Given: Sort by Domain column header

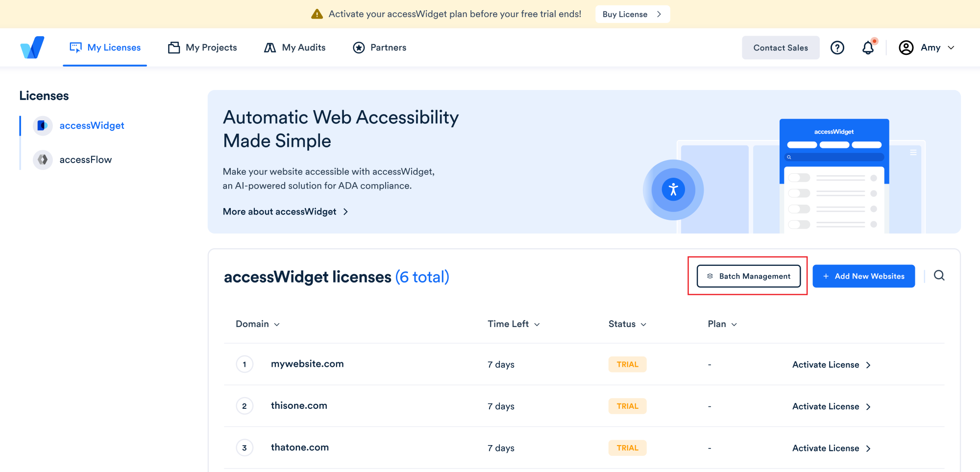Looking at the screenshot, I should (257, 324).
